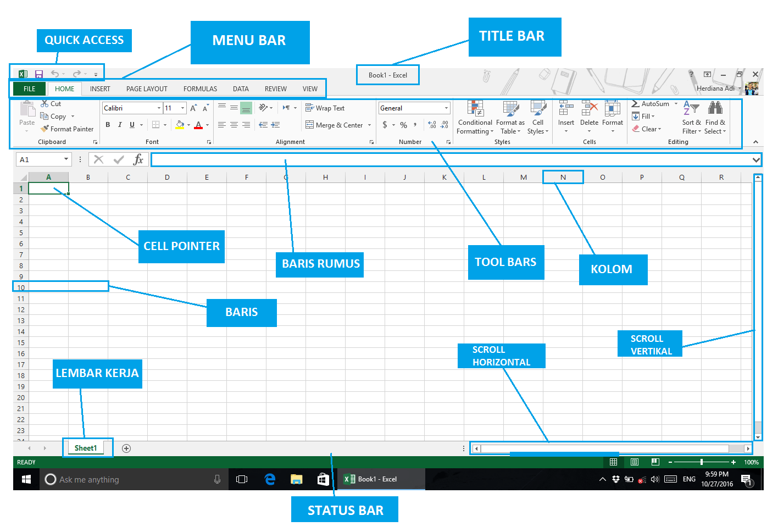Decrease decimal places
This screenshot has width=778, height=532.
click(444, 125)
